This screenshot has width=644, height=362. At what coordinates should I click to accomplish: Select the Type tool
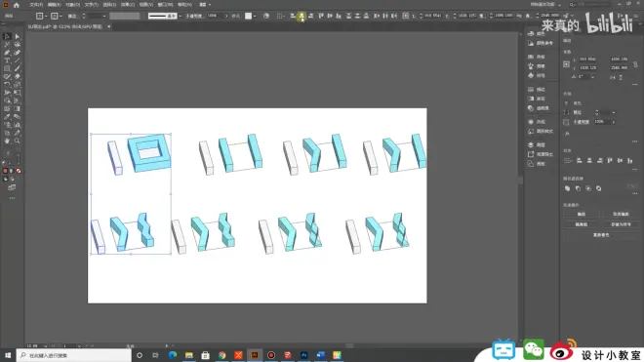[7, 60]
